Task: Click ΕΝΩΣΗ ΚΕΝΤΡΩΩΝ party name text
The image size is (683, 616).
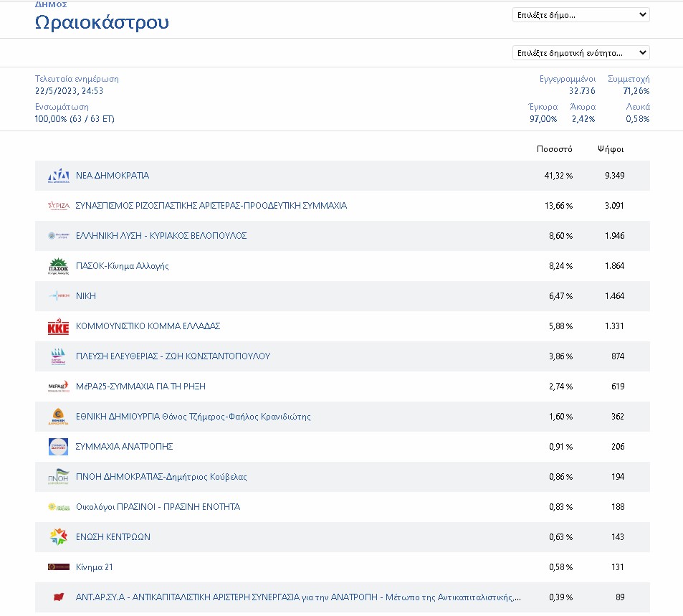Action: click(113, 537)
